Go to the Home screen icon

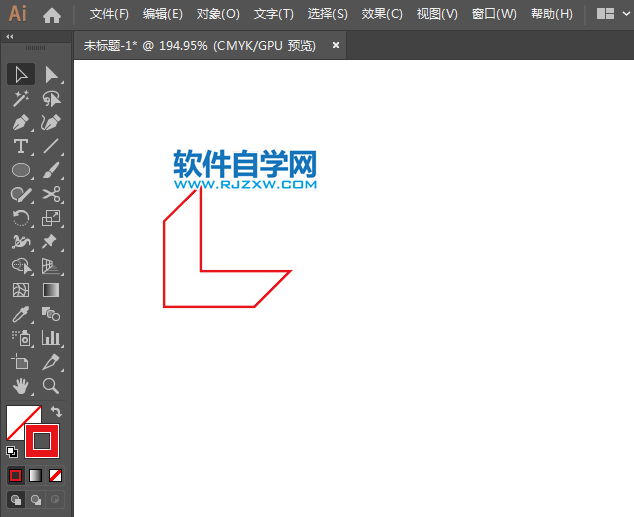pos(52,15)
